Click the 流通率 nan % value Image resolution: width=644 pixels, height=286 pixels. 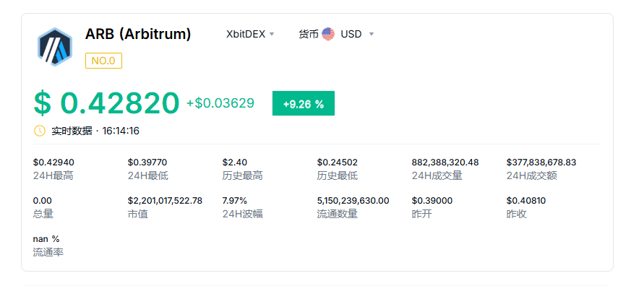46,239
